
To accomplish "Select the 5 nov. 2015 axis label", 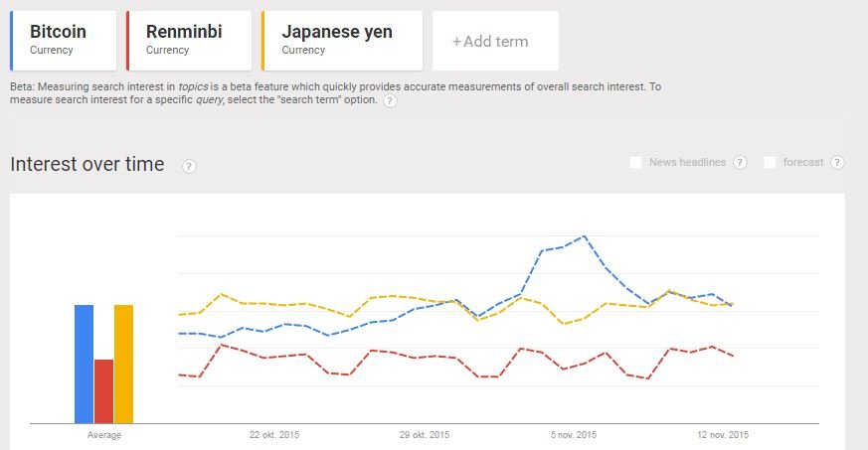I will point(574,435).
